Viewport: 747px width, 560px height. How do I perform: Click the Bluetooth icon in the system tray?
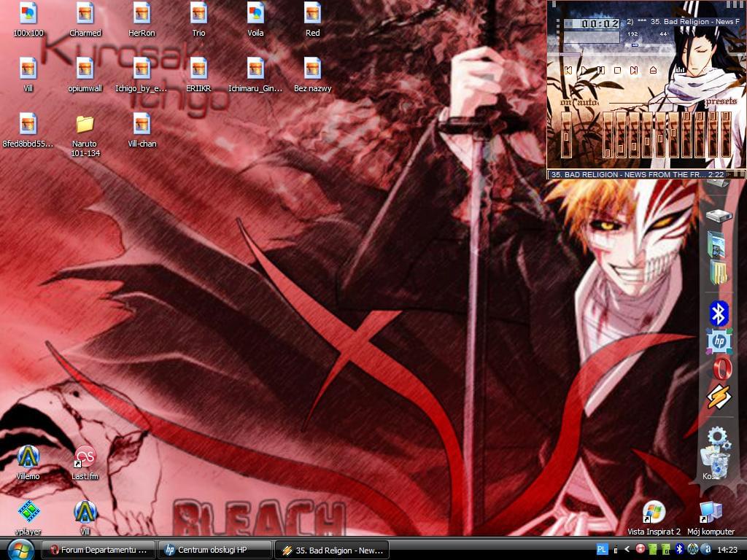[680, 550]
